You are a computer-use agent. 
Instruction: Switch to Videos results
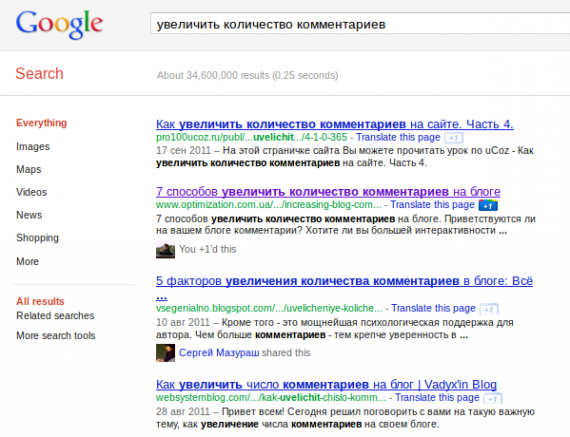[32, 192]
